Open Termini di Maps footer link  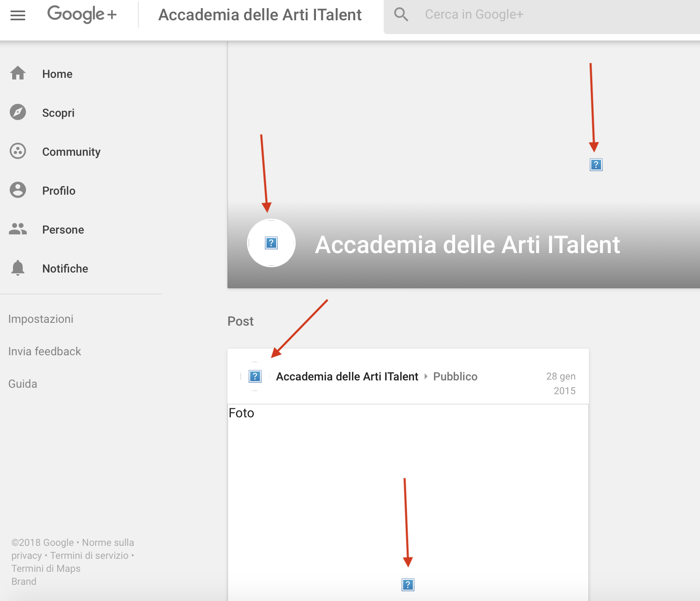click(46, 569)
